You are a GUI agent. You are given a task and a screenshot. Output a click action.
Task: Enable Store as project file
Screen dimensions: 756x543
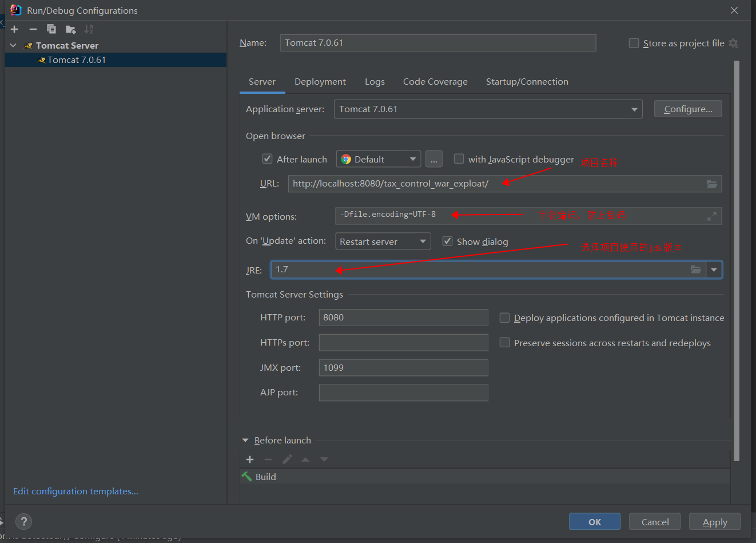[634, 43]
